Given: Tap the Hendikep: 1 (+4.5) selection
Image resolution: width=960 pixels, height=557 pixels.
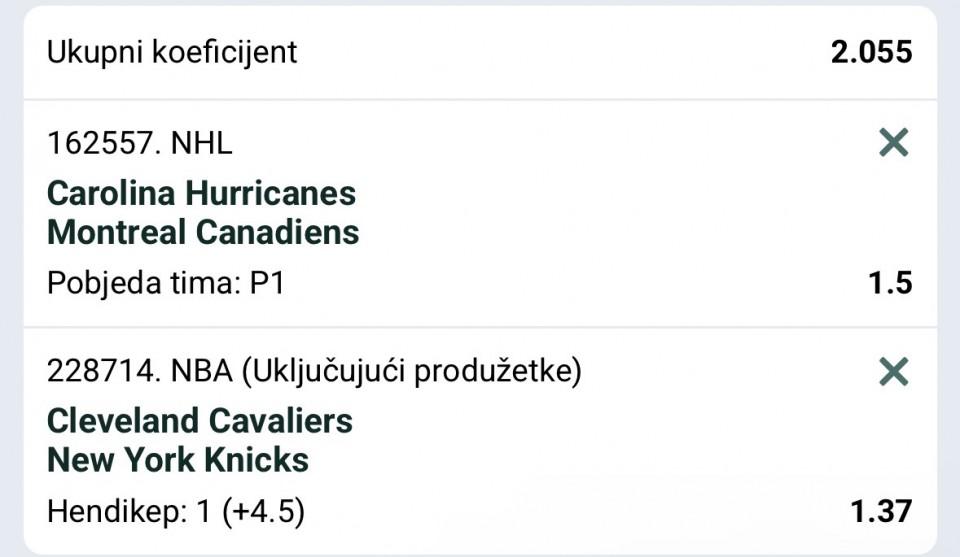Looking at the screenshot, I should [x=176, y=511].
